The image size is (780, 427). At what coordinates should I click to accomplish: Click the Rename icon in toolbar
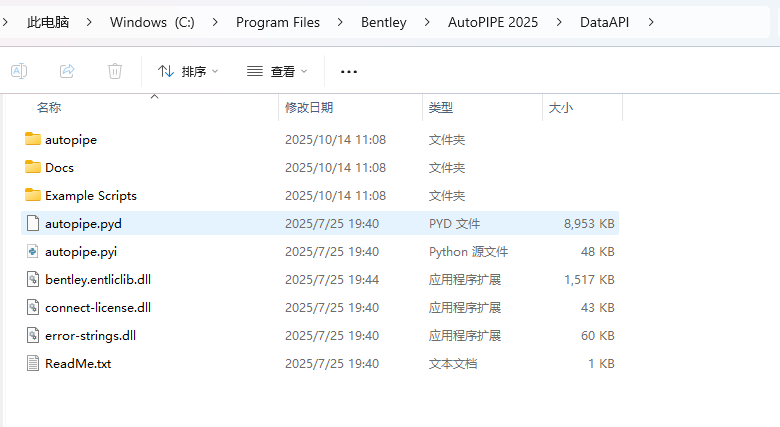tap(18, 71)
